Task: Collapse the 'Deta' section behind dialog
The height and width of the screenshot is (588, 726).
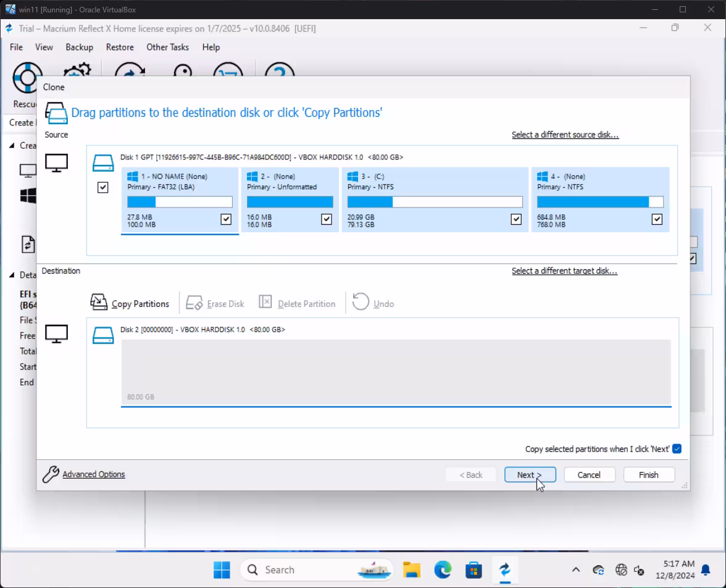Action: [x=12, y=275]
